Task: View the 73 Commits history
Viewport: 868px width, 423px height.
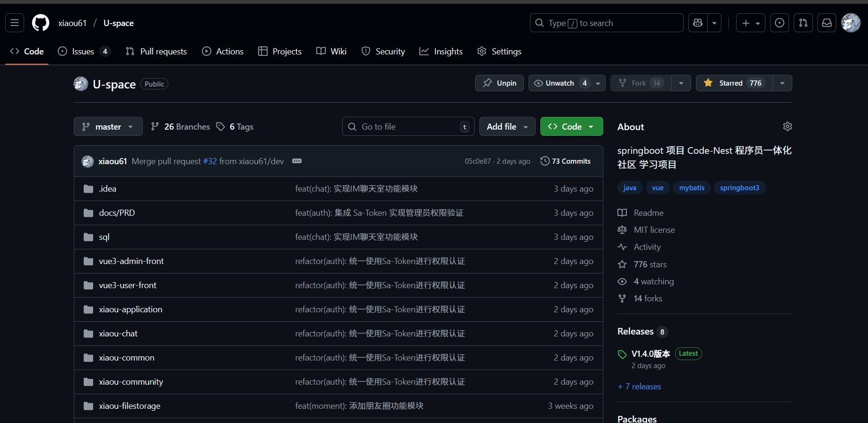Action: point(565,161)
